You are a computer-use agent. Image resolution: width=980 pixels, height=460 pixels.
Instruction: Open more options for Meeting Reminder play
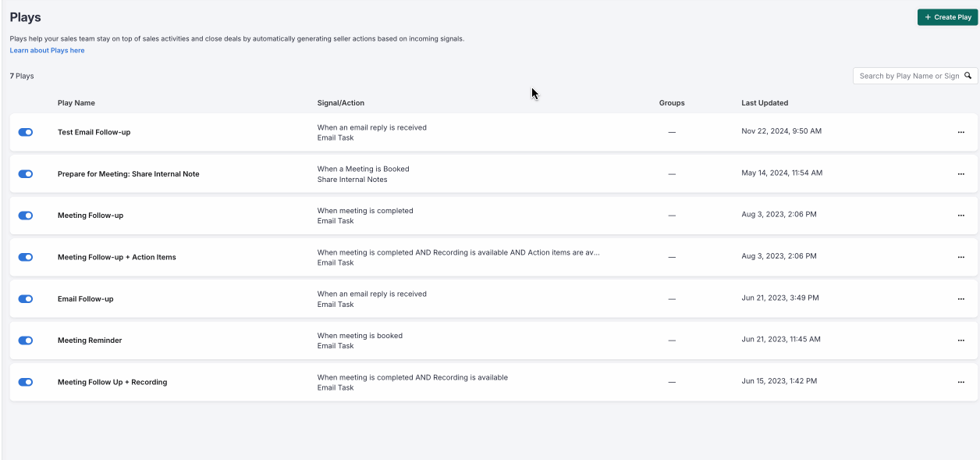[x=960, y=340]
